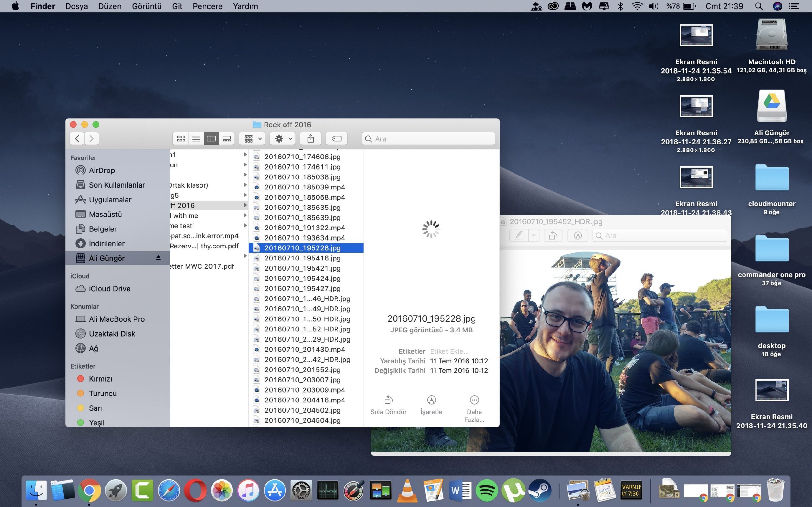This screenshot has height=507, width=812.
Task: Go back with Finder back button
Action: pyautogui.click(x=77, y=138)
